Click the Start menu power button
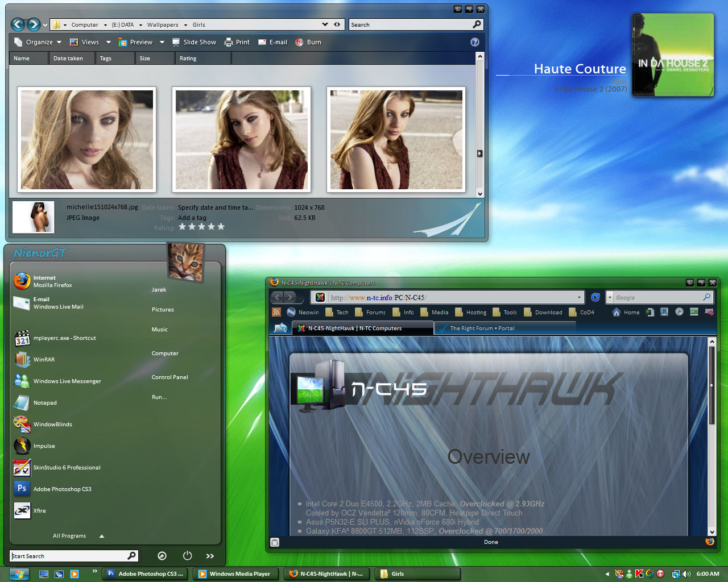This screenshot has height=582, width=728. pyautogui.click(x=188, y=556)
